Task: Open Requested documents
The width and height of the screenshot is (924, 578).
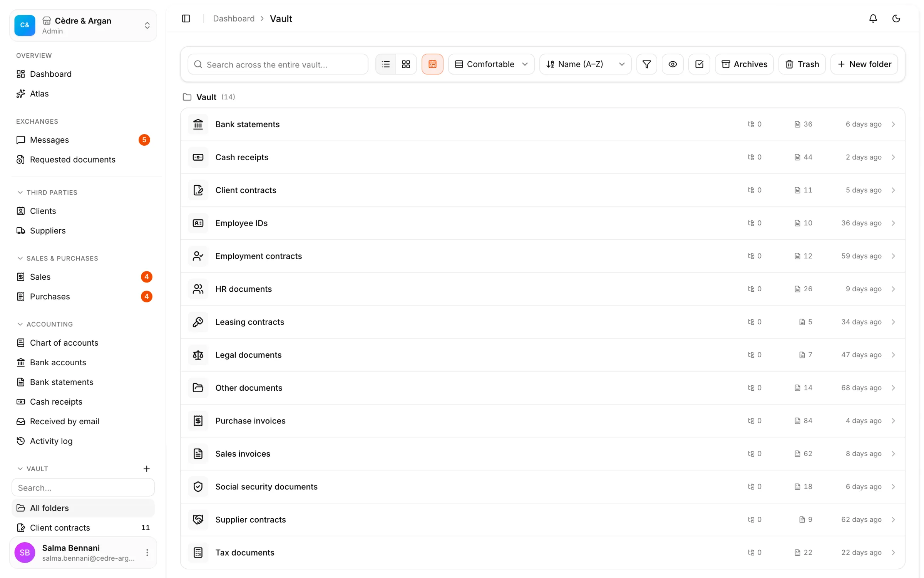Action: click(83, 160)
